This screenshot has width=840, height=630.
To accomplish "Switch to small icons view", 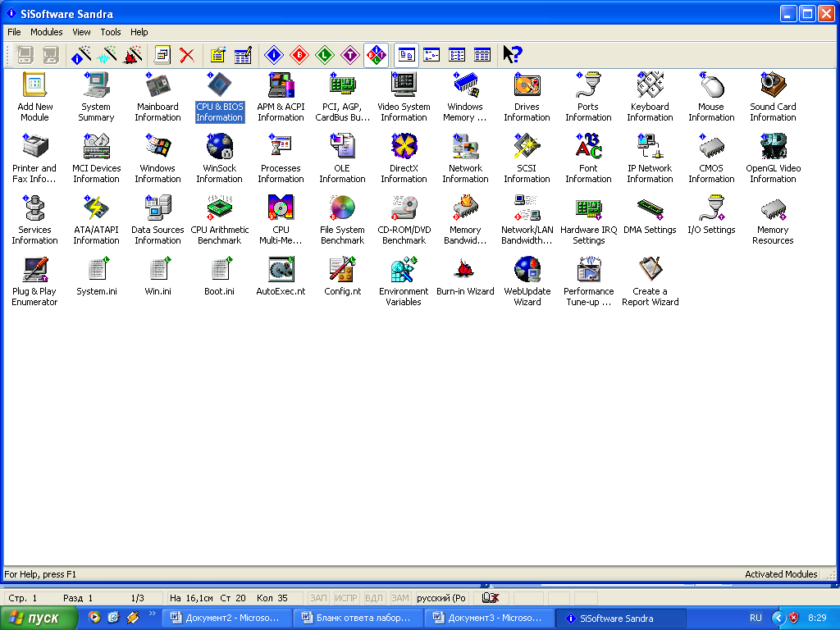I will tap(431, 55).
